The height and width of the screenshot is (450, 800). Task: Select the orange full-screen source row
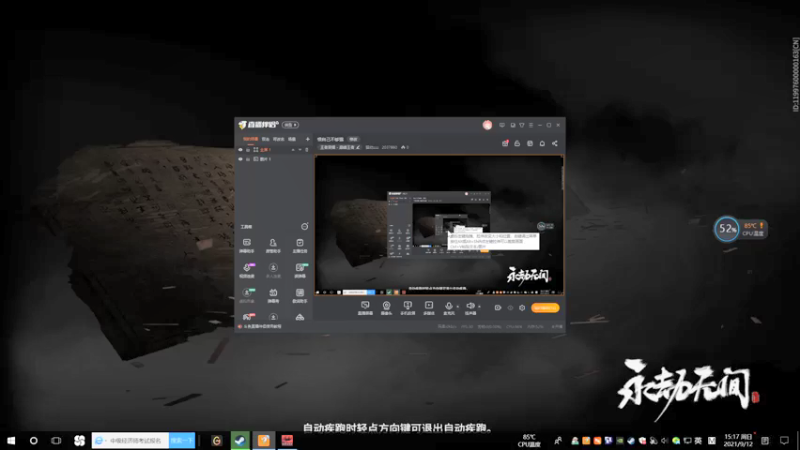(274, 150)
